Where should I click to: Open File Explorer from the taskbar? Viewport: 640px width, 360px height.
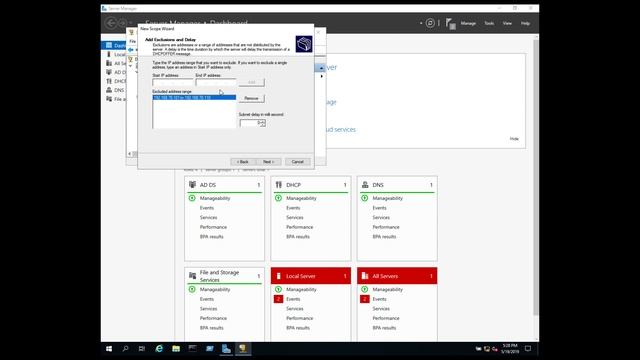176,349
